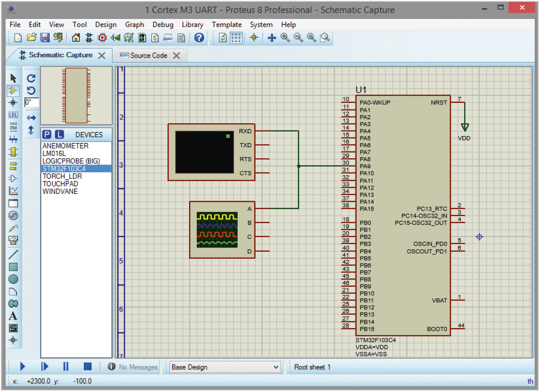540x392 pixels.
Task: Open the Template menu
Action: (x=227, y=24)
